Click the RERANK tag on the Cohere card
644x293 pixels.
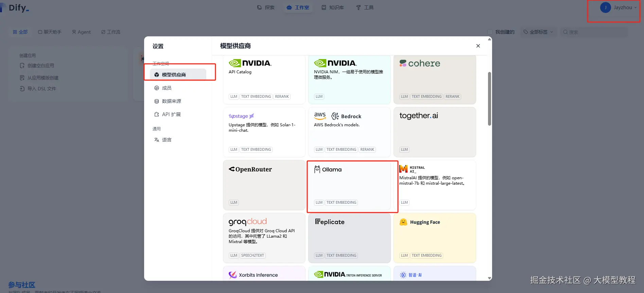[x=452, y=96]
